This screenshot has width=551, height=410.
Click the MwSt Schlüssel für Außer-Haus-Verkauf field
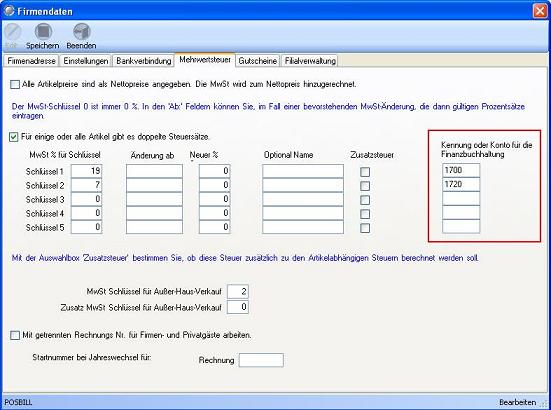238,292
